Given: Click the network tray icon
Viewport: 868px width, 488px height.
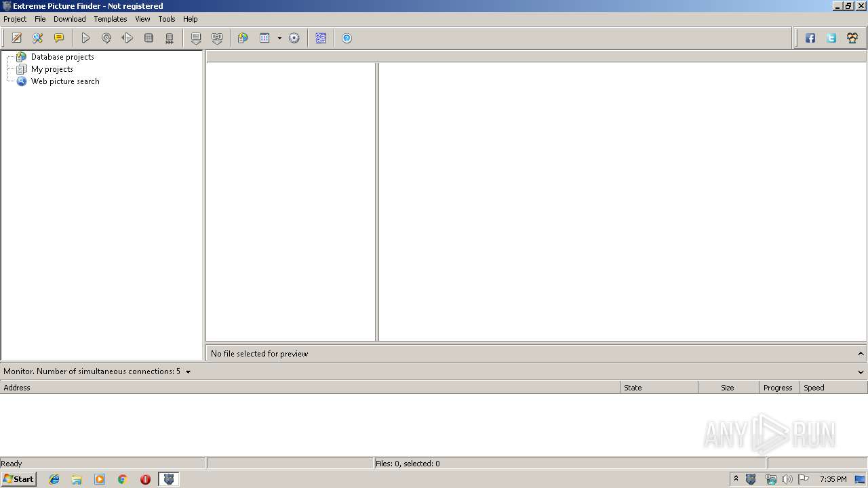Looking at the screenshot, I should pos(770,479).
